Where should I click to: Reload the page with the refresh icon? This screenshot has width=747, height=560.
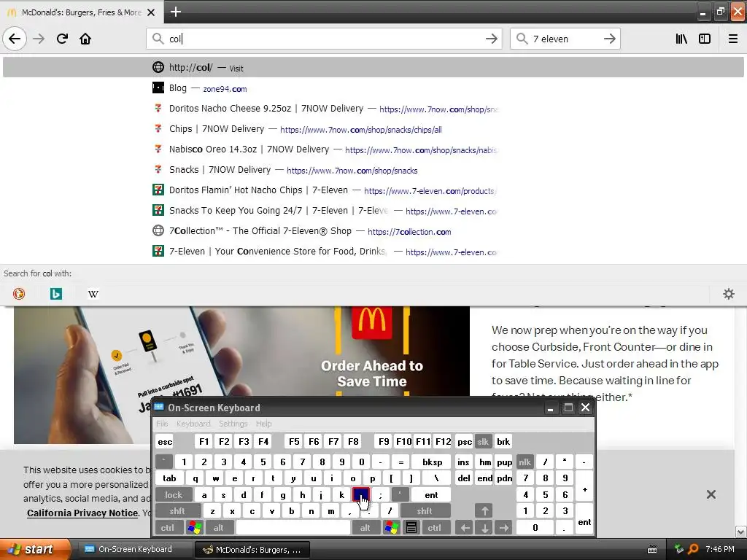[62, 39]
